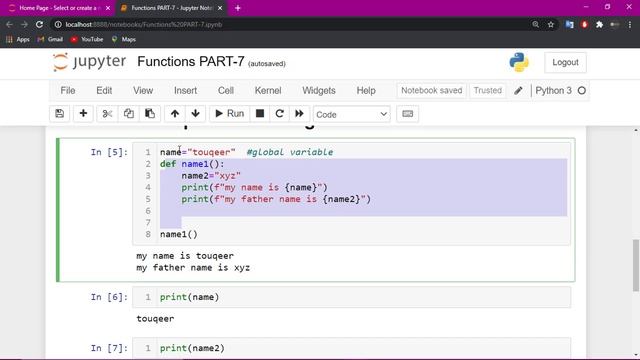
Task: Open the Help menu
Action: click(x=366, y=91)
